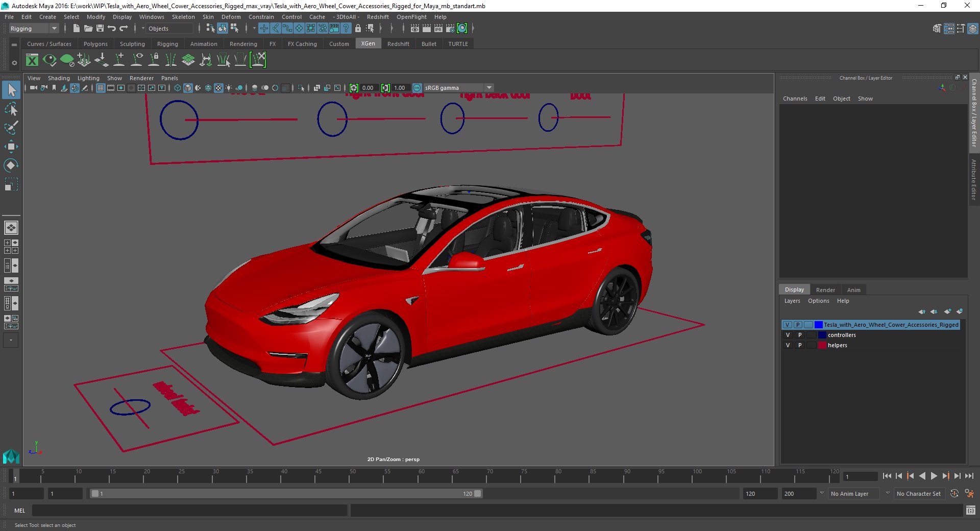Open animation preferences icon near character set
Screen dimensions: 980x531
click(969, 494)
